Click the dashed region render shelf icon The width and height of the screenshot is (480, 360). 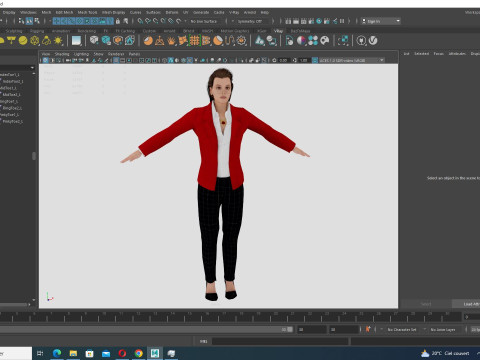click(343, 41)
